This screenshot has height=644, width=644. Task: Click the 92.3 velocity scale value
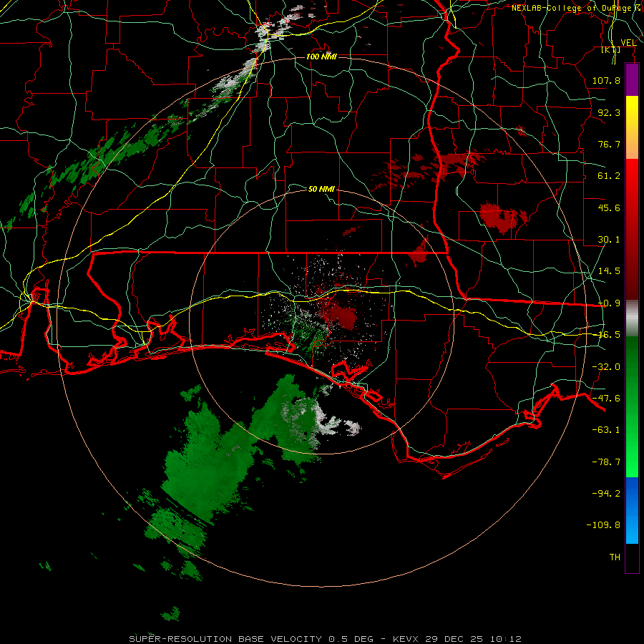point(609,112)
